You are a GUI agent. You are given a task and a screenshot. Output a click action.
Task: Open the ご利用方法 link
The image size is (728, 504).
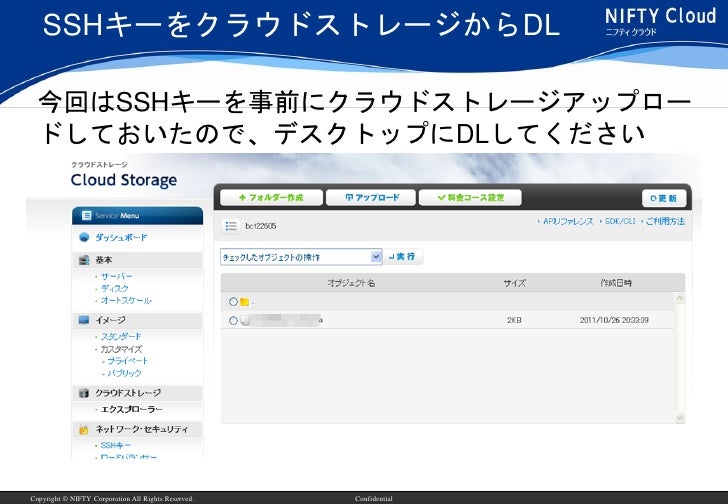(x=665, y=221)
